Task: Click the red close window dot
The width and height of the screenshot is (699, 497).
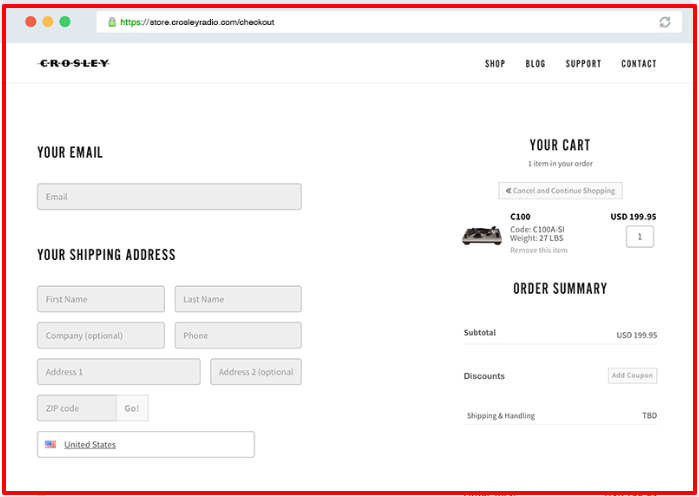Action: tap(31, 21)
